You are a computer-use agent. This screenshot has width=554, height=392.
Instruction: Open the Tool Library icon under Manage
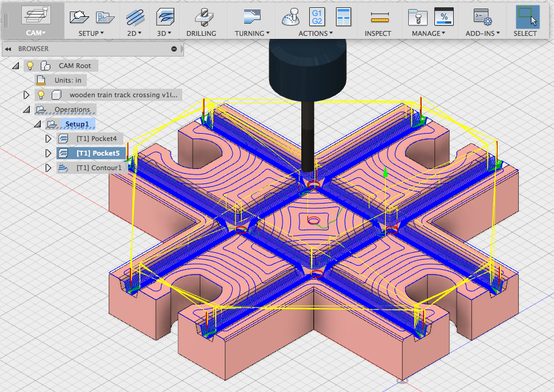[417, 17]
